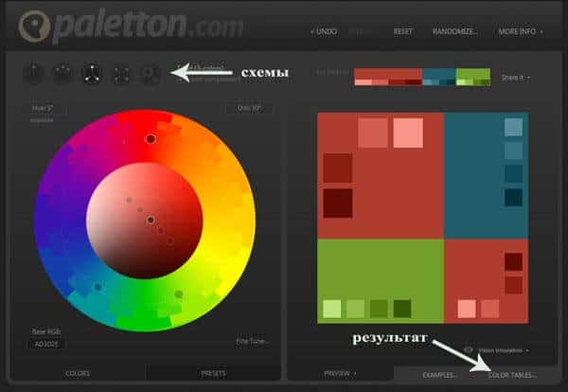Open the EXAMPLES tab
Screen dimensions: 568x392
click(x=440, y=375)
